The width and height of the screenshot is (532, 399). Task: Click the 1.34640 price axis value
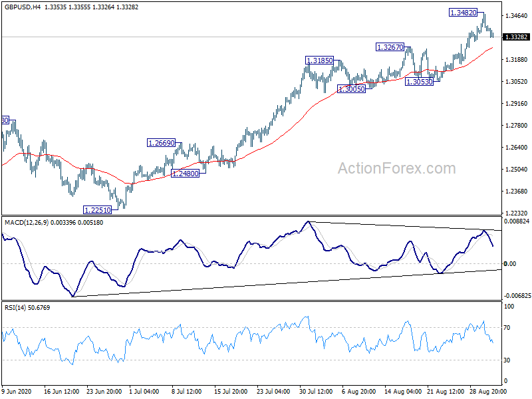point(517,15)
